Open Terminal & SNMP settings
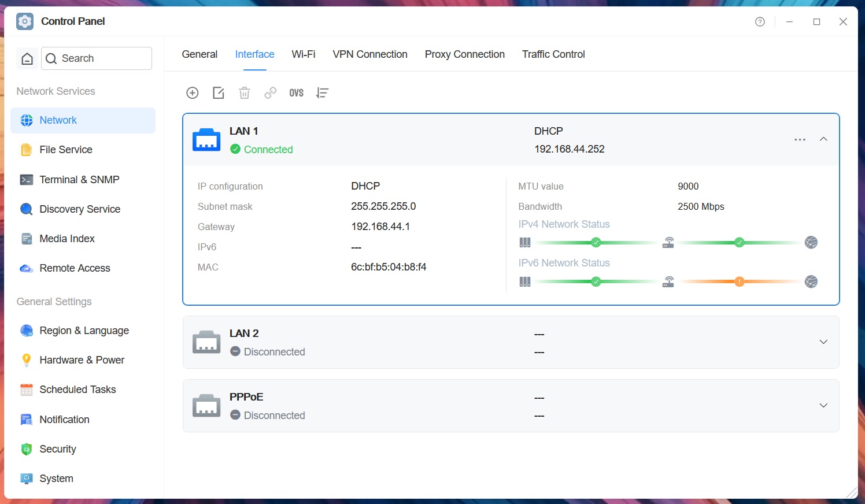The height and width of the screenshot is (504, 865). [83, 180]
